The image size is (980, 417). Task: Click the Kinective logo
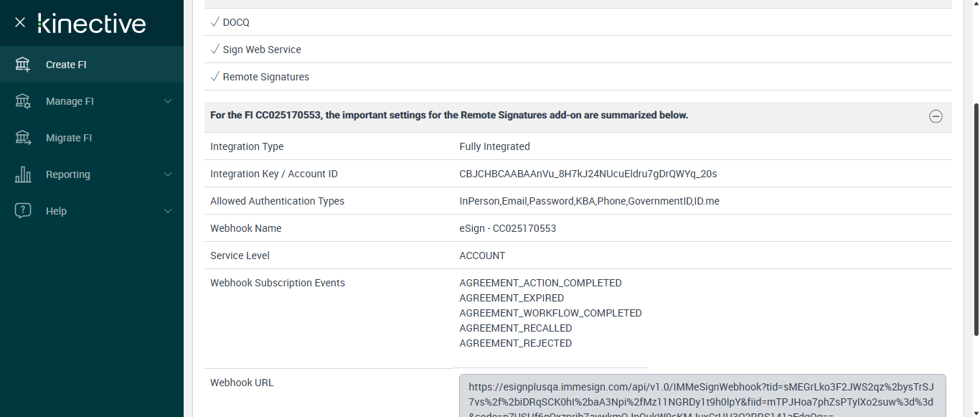(92, 23)
